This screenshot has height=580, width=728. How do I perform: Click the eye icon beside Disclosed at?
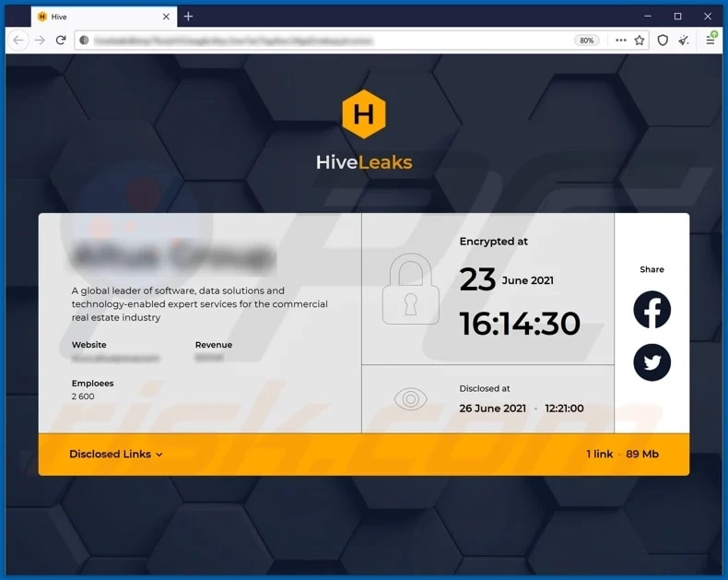coord(410,399)
